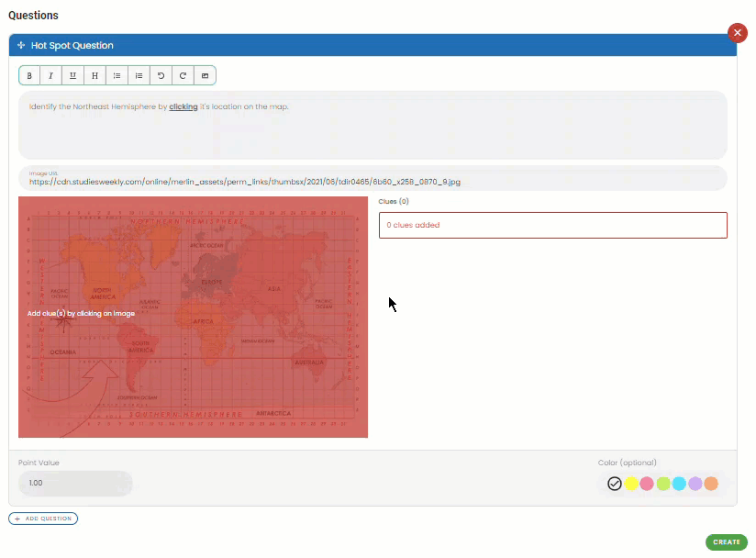Screen dimensions: 756x558
Task: Insert a numbered list
Action: point(139,75)
